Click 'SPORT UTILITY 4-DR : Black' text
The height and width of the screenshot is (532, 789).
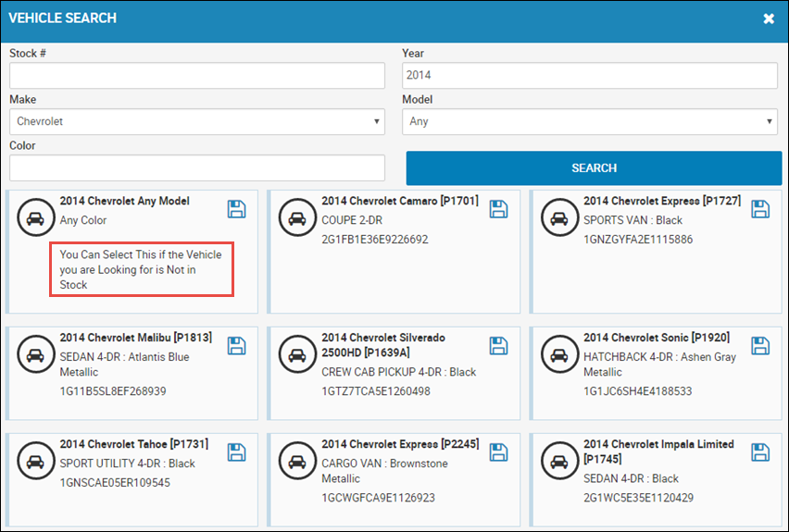(127, 464)
